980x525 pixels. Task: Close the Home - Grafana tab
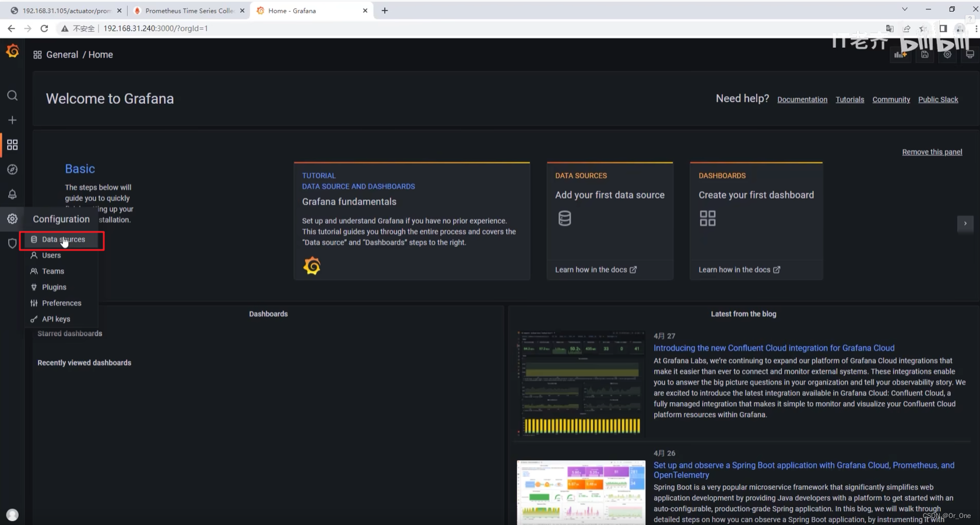[x=366, y=10]
